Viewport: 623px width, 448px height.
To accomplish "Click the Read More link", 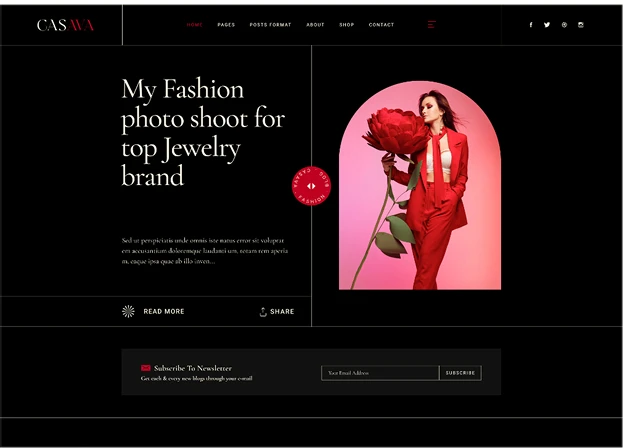I will tap(164, 311).
